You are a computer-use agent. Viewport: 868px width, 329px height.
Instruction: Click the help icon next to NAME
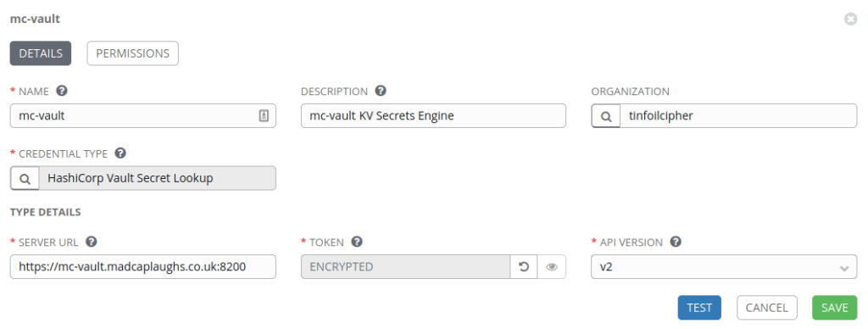coord(62,91)
